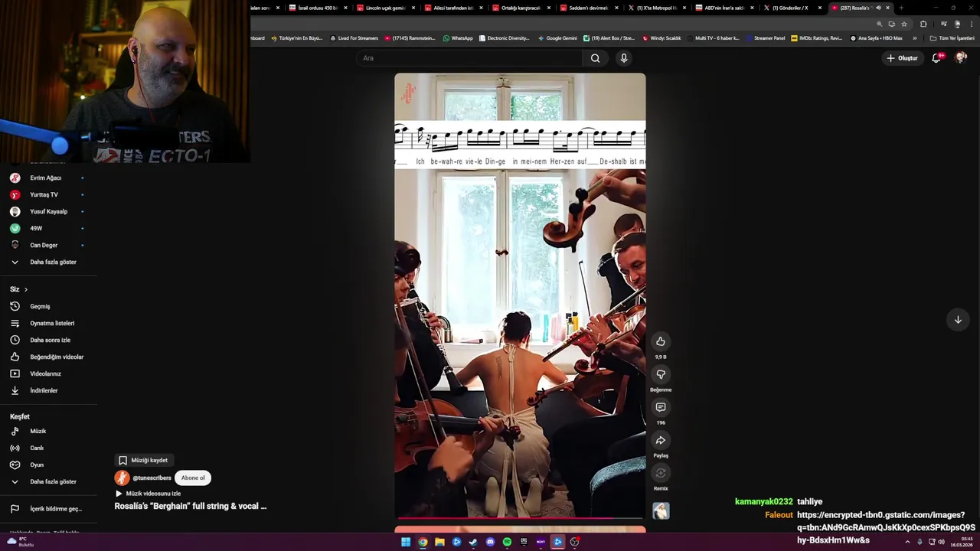Screen dimensions: 980x551
Task: Go to next Short with down arrow
Action: (958, 320)
